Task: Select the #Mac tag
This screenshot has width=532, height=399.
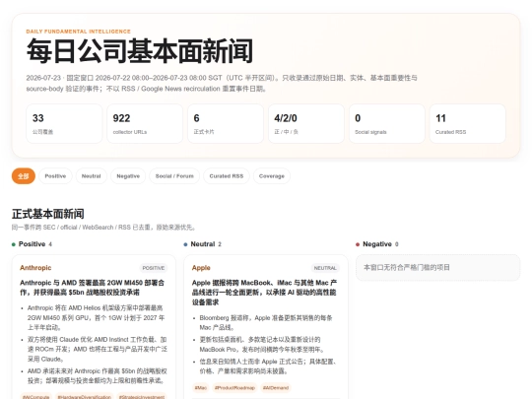Action: pyautogui.click(x=201, y=388)
